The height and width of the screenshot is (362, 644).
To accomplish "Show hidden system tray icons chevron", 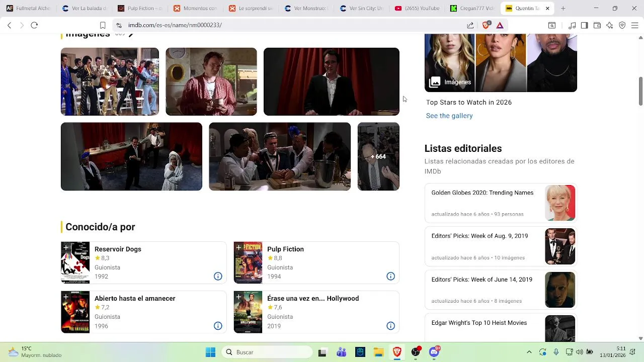I will 529,352.
